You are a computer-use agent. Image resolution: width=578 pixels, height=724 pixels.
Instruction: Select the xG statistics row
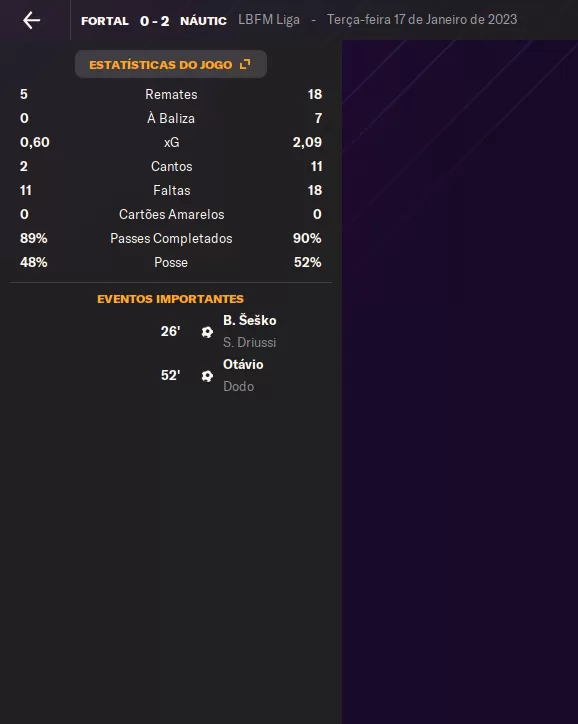click(x=171, y=142)
